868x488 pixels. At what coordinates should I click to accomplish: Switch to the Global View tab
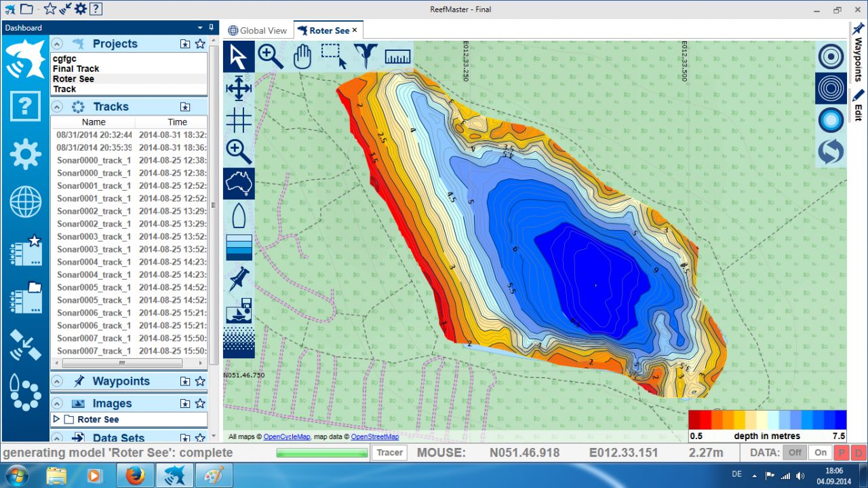pos(258,31)
